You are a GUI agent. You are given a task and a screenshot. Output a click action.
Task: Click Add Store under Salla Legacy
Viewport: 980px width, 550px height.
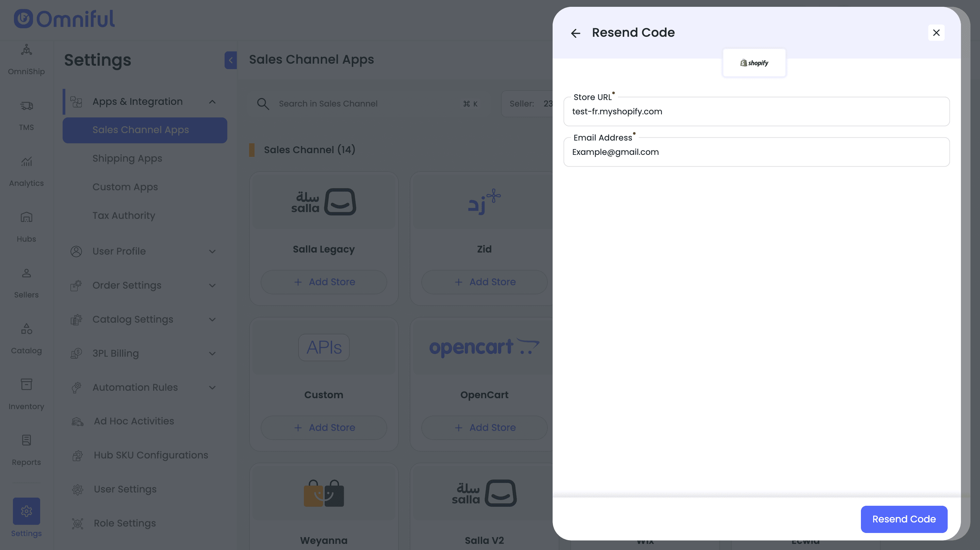324,282
